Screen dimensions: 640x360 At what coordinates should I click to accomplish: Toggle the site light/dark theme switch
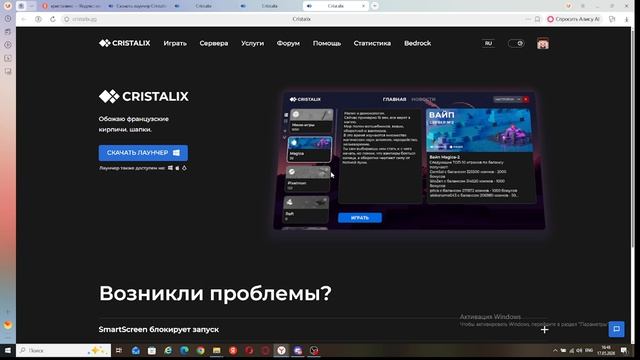coord(516,43)
